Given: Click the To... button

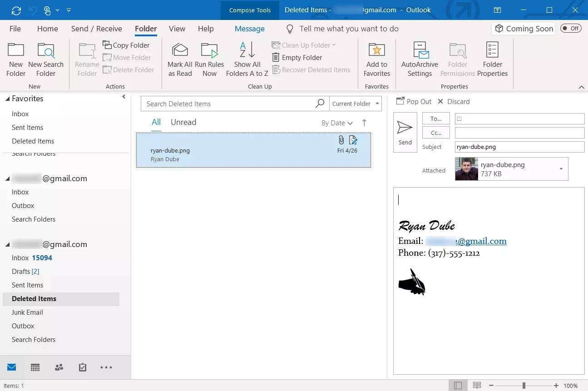Looking at the screenshot, I should point(436,119).
